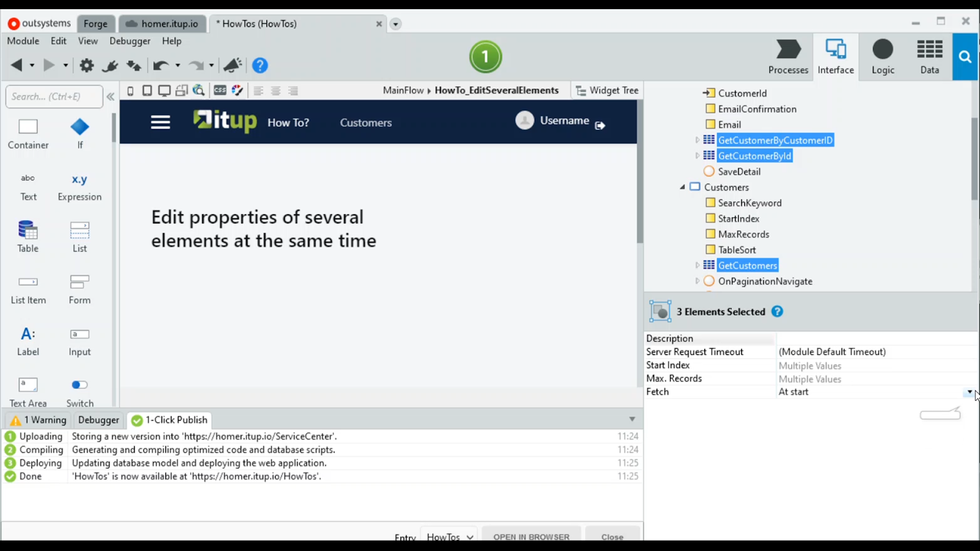Align text center
980x551 pixels.
276,91
